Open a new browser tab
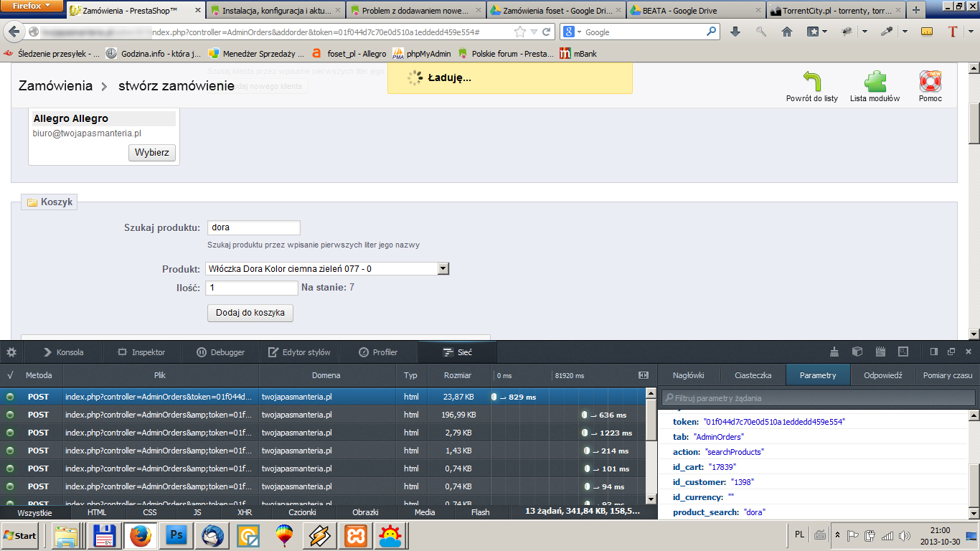 tap(916, 11)
